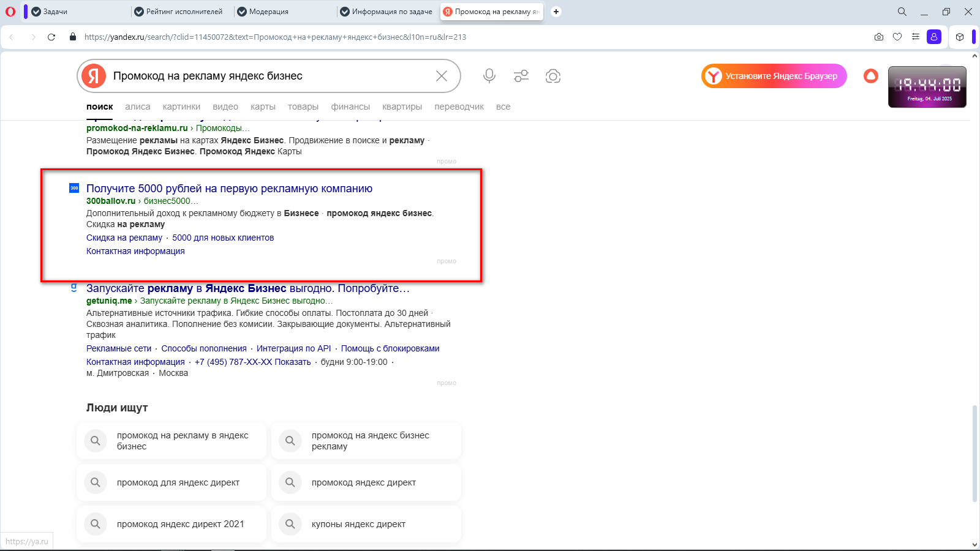Open the purple profile account icon
The image size is (980, 551).
point(934,37)
